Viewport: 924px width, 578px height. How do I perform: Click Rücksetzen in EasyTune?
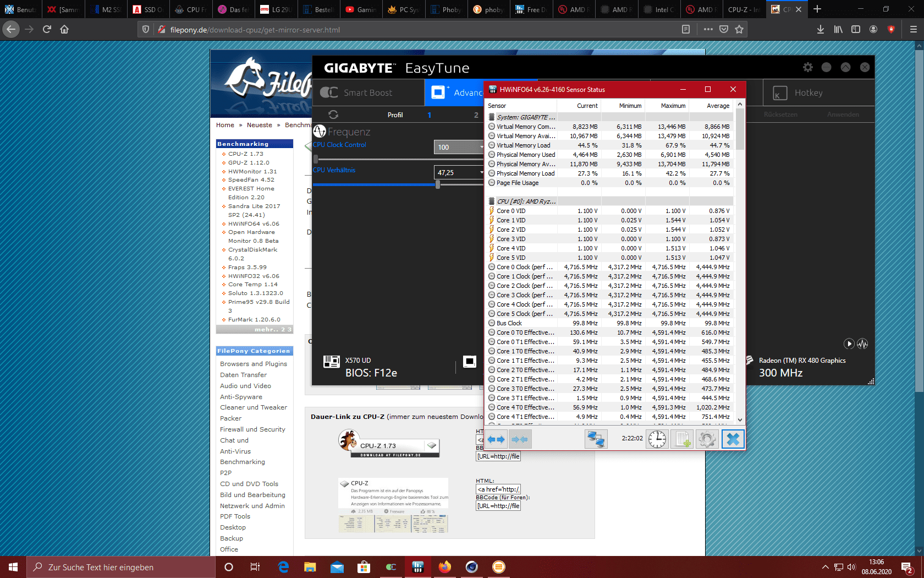(780, 114)
